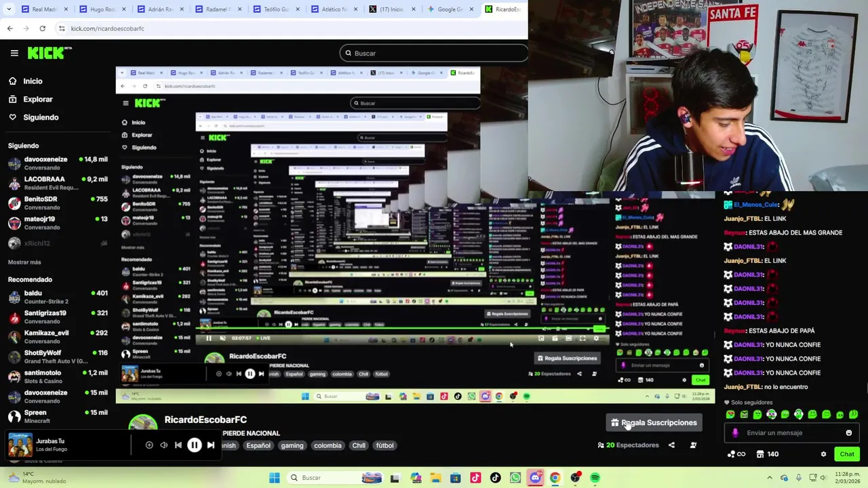Open recommended channel baldu
Viewport: 868px width, 488px height.
click(58, 297)
